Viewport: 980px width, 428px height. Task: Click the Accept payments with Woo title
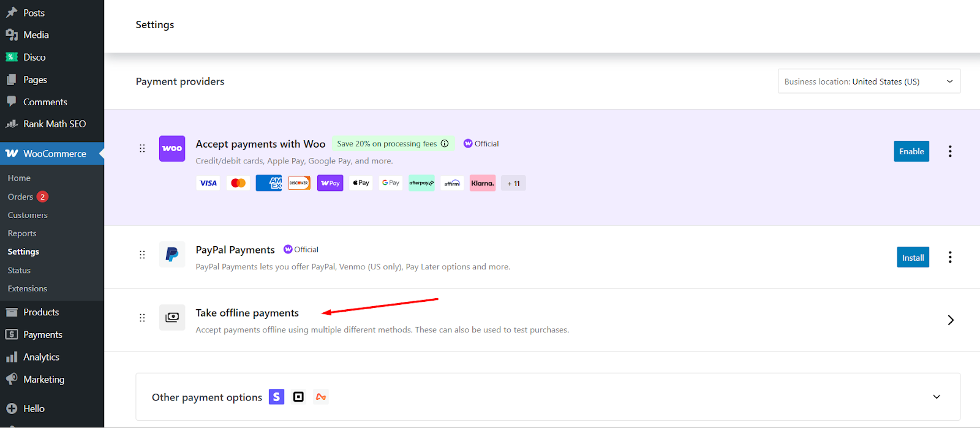pyautogui.click(x=260, y=144)
